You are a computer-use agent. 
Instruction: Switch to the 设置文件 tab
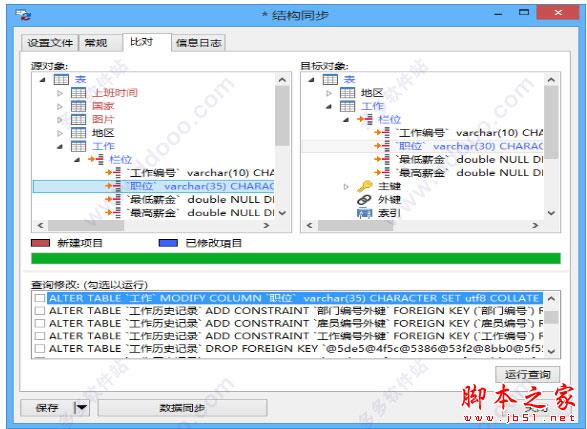(x=50, y=43)
